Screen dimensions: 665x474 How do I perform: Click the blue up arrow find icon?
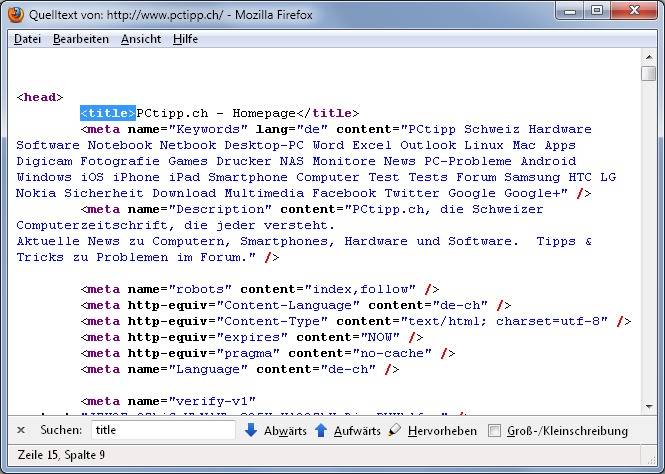pyautogui.click(x=321, y=430)
